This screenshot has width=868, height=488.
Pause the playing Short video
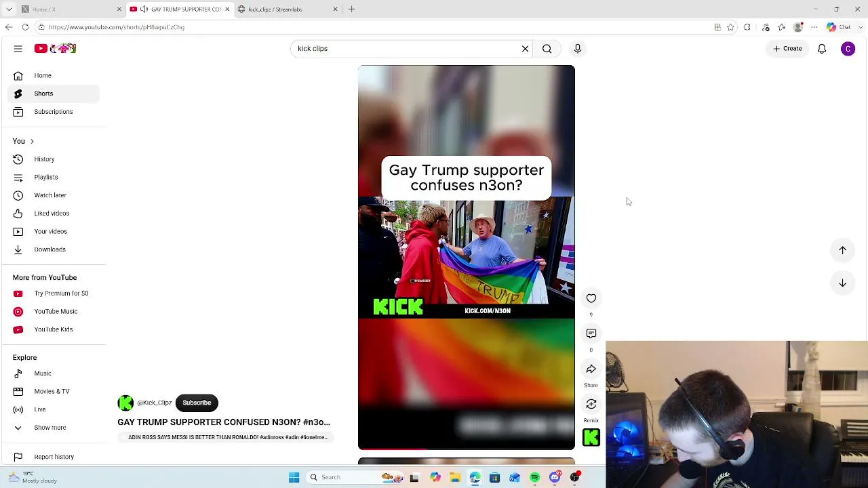[x=466, y=257]
